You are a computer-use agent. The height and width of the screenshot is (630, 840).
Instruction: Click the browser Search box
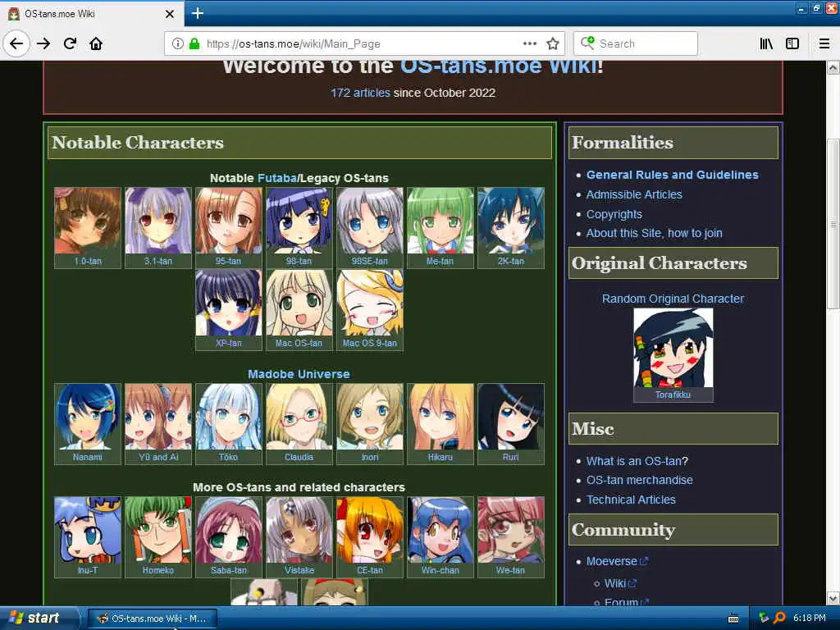[x=636, y=43]
